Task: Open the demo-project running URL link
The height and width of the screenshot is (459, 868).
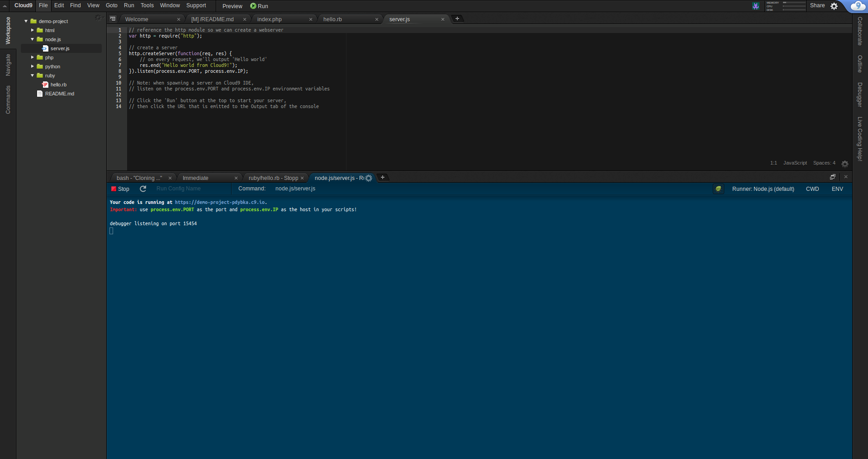Action: click(220, 202)
